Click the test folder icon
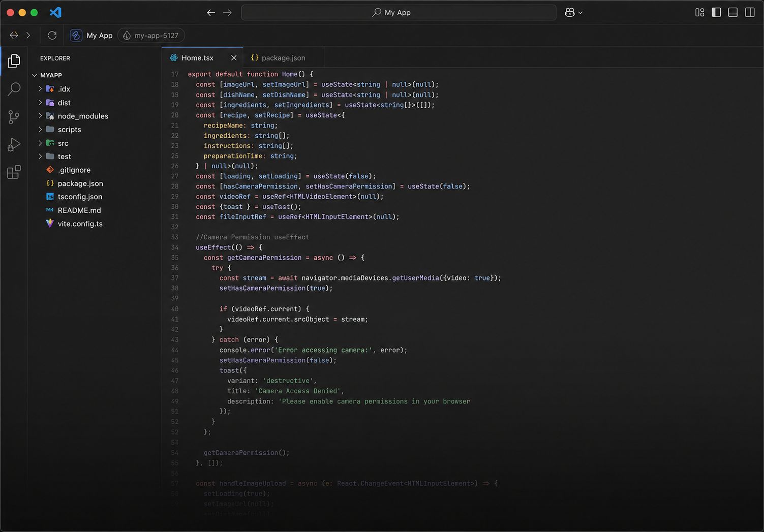Screen dimensions: 764x532 click(x=50, y=157)
